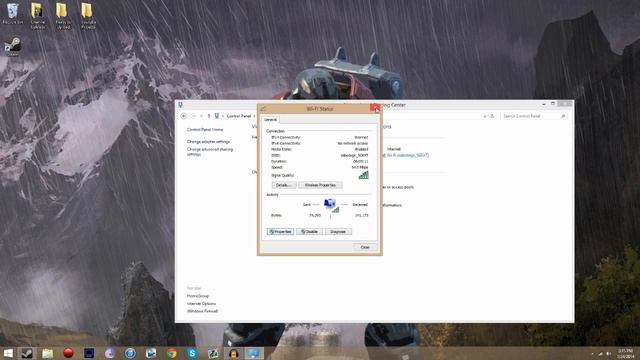Open Change advanced sharing settings link
Screen dimensions: 640x360
pyautogui.click(x=210, y=151)
